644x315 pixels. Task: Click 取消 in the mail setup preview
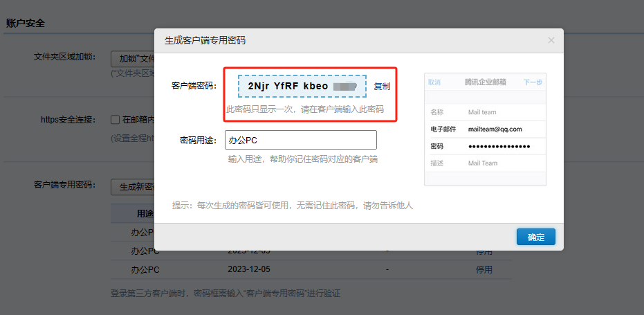tap(434, 82)
